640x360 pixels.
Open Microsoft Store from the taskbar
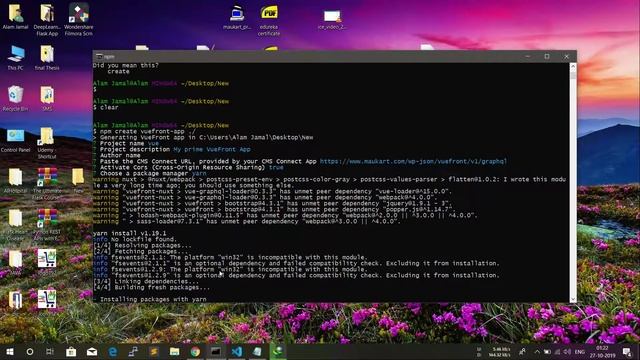coord(71,351)
